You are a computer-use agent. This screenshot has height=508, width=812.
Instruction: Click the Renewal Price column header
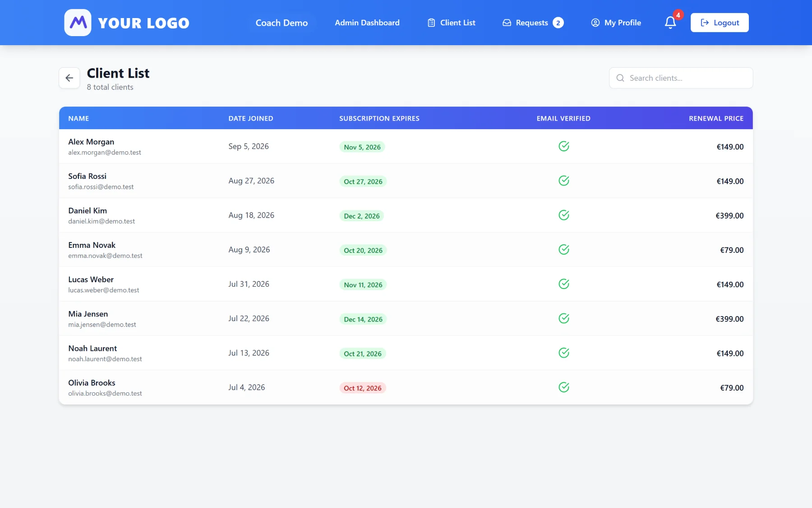(x=716, y=118)
